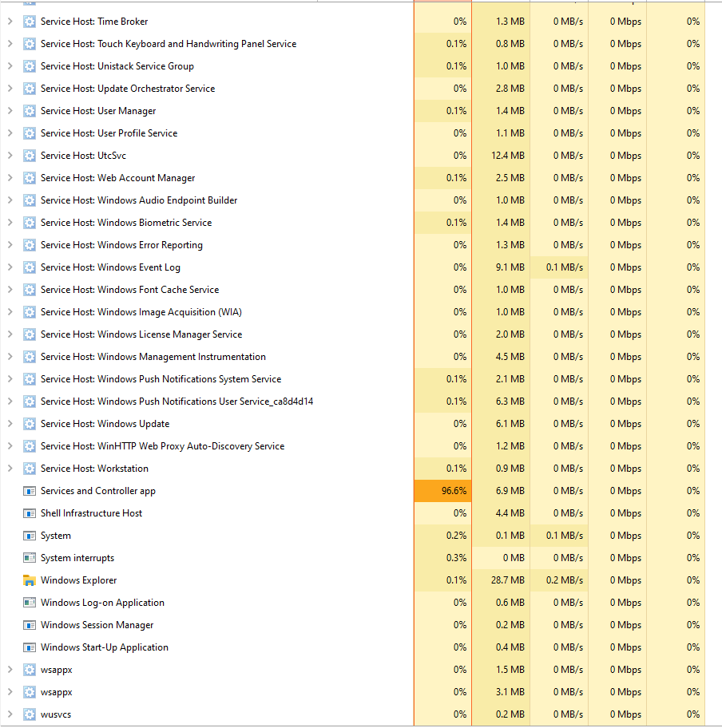Click the 6.1 MB memory value
This screenshot has height=728, width=722.
pyautogui.click(x=510, y=423)
